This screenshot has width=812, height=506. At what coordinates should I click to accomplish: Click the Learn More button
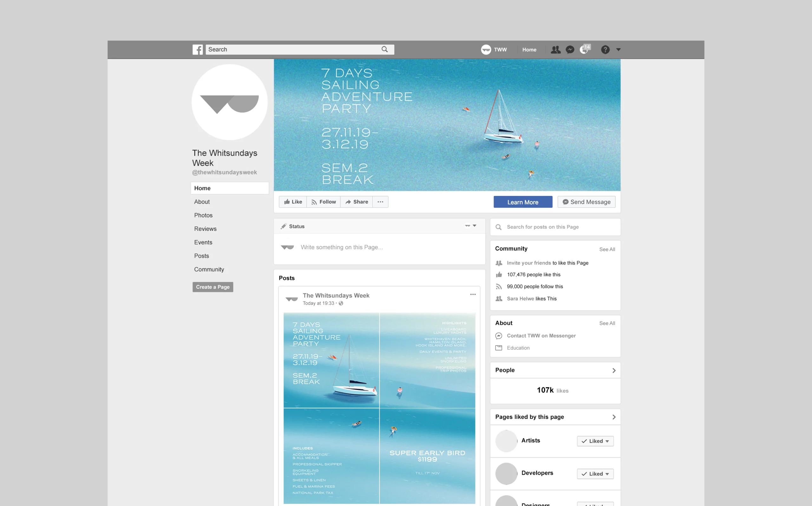tap(523, 202)
